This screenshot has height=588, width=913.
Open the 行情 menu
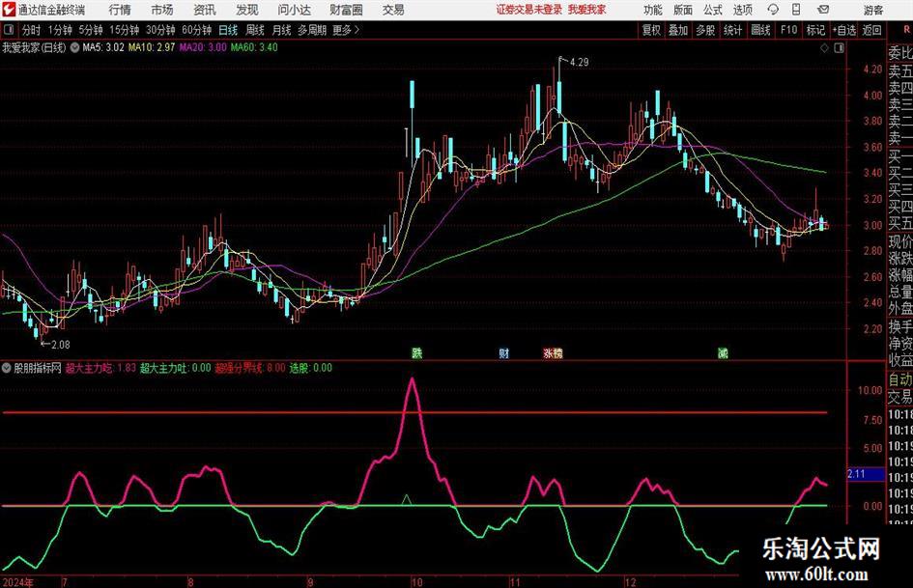[x=120, y=10]
